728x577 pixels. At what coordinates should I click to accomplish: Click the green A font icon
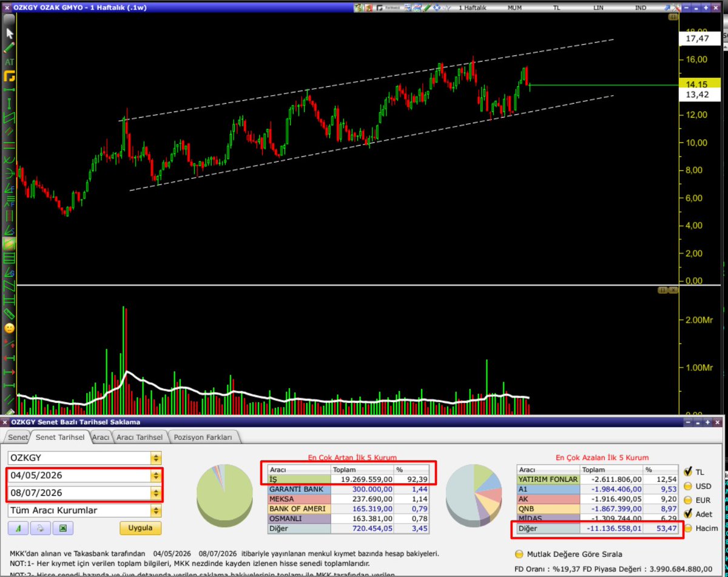coord(18,528)
